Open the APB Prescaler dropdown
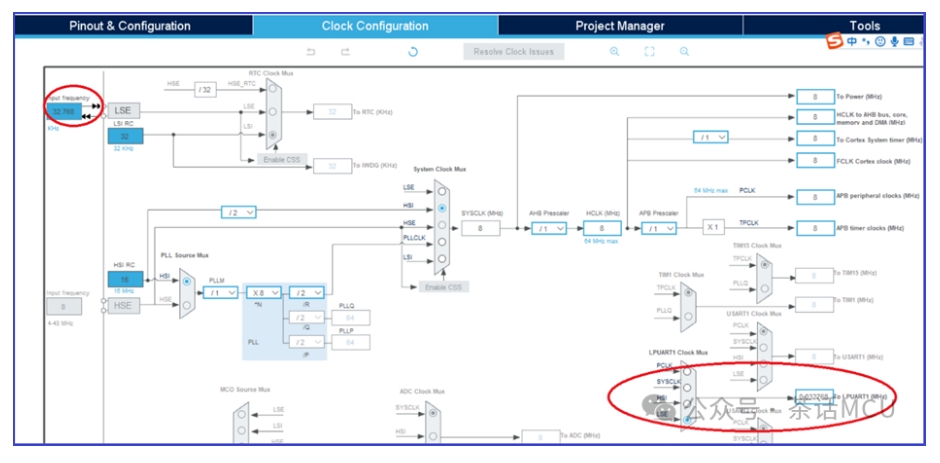 click(658, 228)
